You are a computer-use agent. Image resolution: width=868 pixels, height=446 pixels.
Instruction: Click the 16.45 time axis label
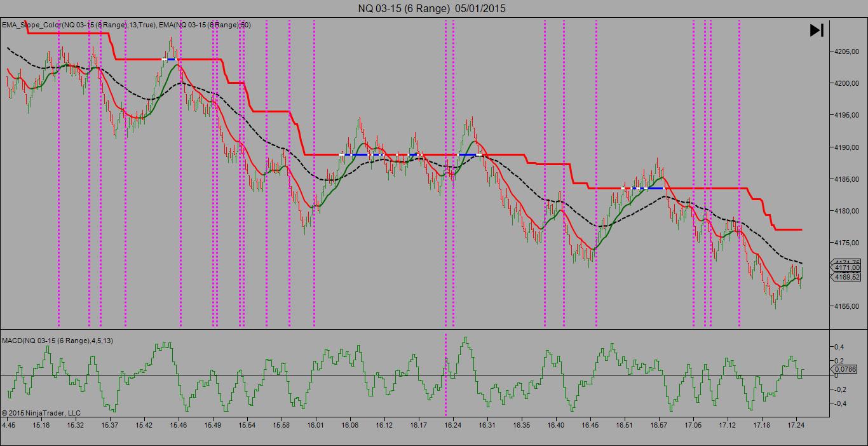point(590,425)
